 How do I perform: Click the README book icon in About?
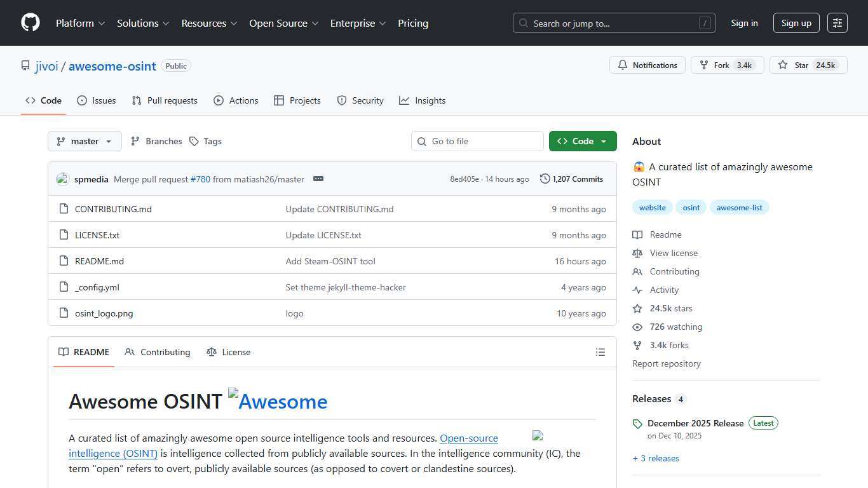tap(637, 234)
